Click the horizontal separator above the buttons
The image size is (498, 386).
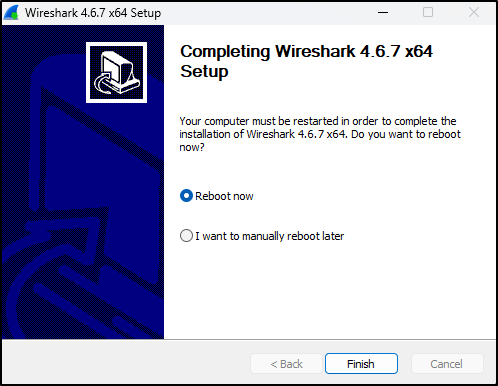tap(249, 340)
